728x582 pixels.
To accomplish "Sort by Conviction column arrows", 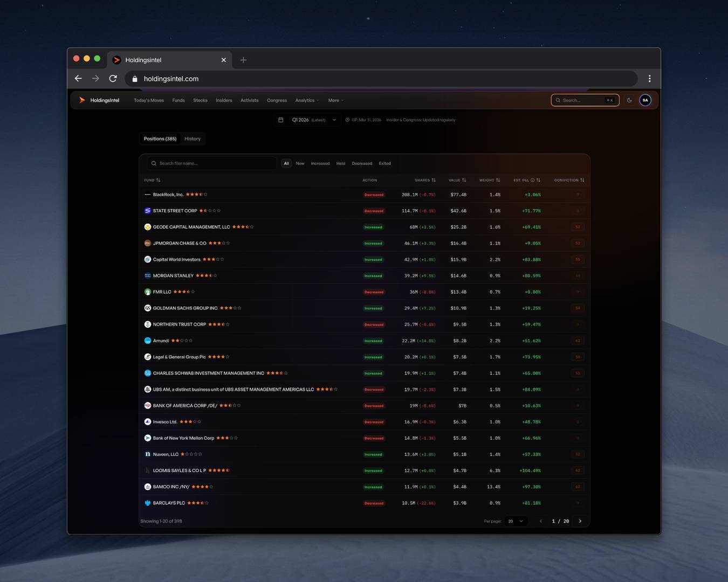I will tap(582, 180).
